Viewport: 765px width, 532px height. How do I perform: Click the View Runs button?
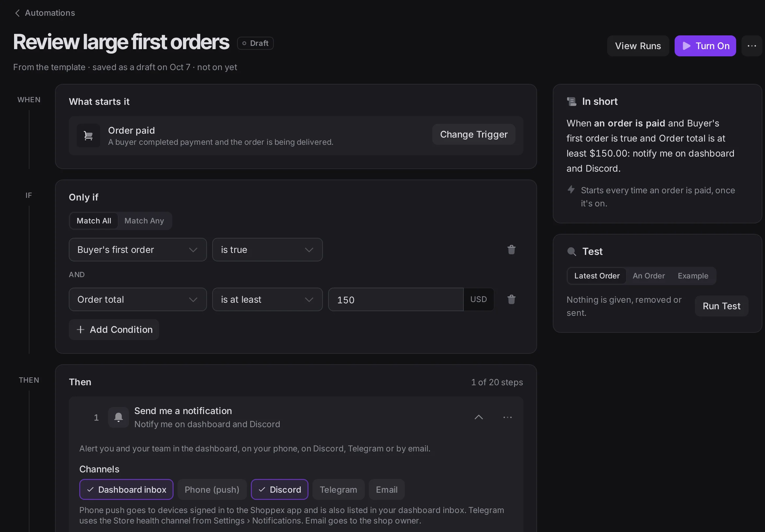coord(638,46)
